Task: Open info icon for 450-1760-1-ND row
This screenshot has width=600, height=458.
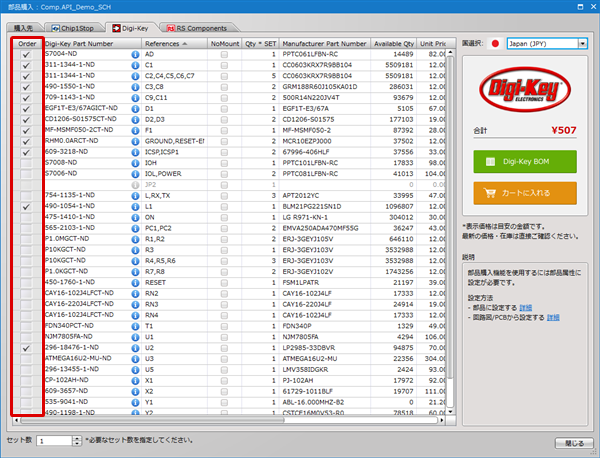Action: click(135, 283)
